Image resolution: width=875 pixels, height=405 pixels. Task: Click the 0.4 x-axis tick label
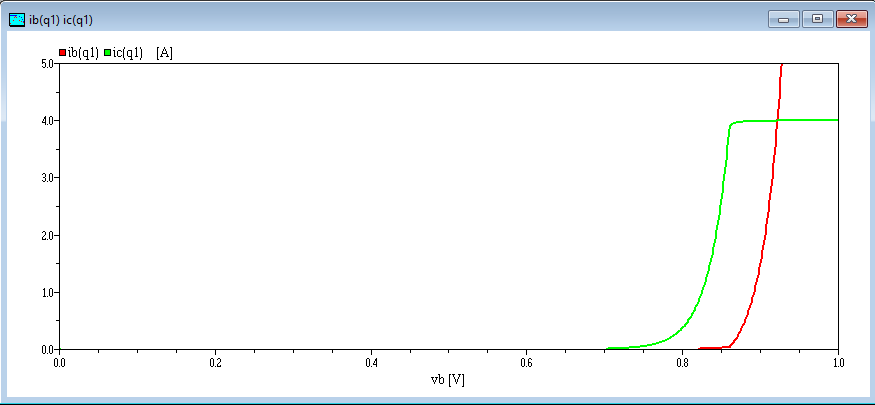[x=371, y=362]
